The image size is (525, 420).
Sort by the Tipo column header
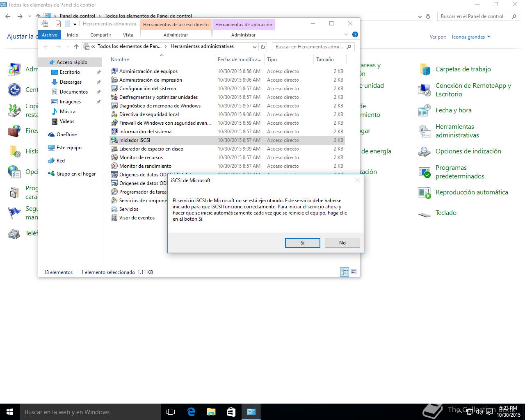tap(289, 59)
